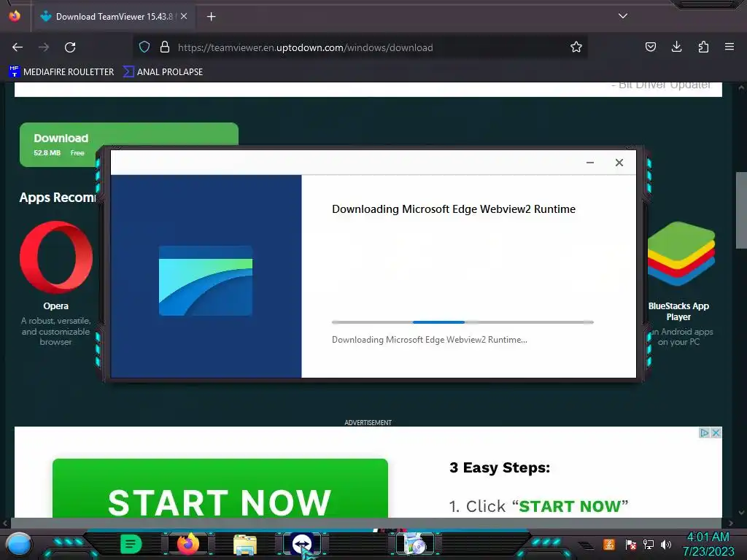
Task: Open the MEDIAFIRE ROULETTER bookmark
Action: tap(61, 72)
